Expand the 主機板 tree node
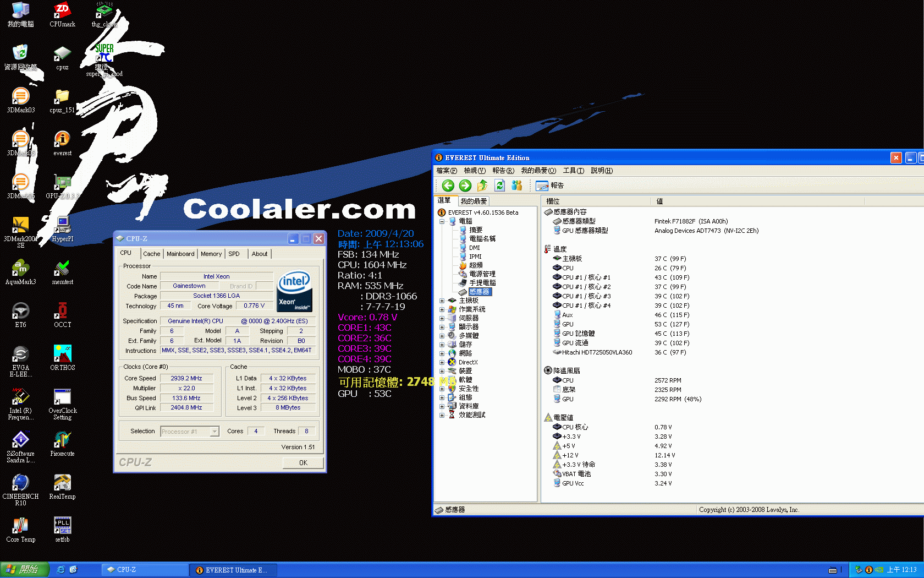This screenshot has width=924, height=578. (x=442, y=301)
